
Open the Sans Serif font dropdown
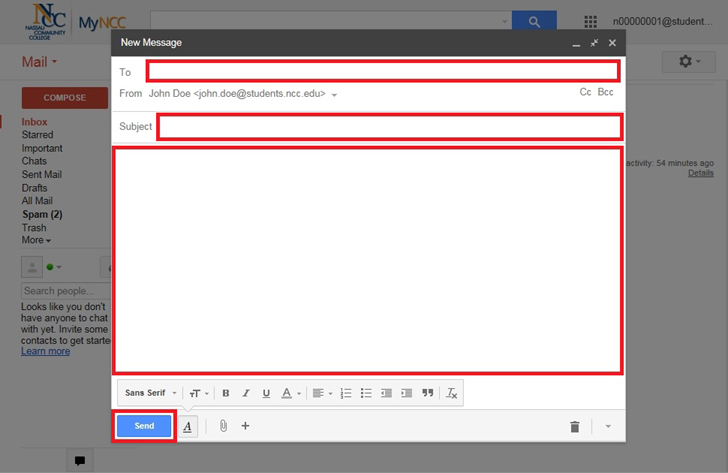pyautogui.click(x=151, y=393)
